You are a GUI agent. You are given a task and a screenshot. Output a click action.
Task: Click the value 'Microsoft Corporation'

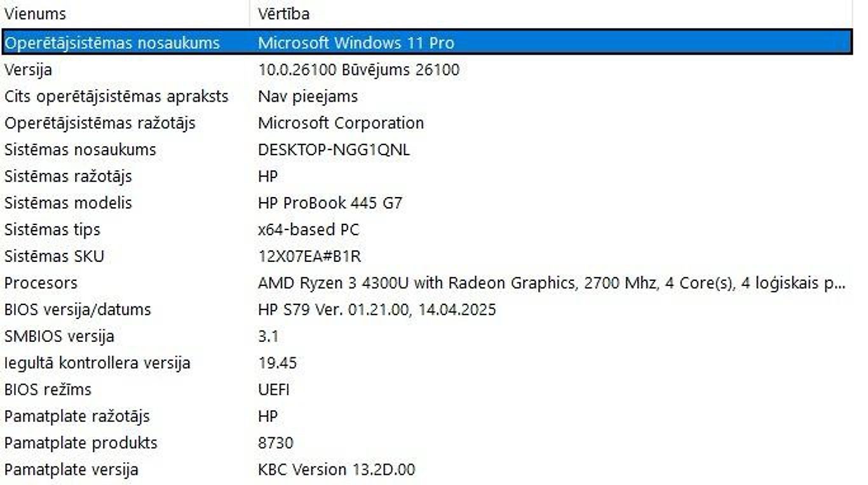tap(341, 123)
